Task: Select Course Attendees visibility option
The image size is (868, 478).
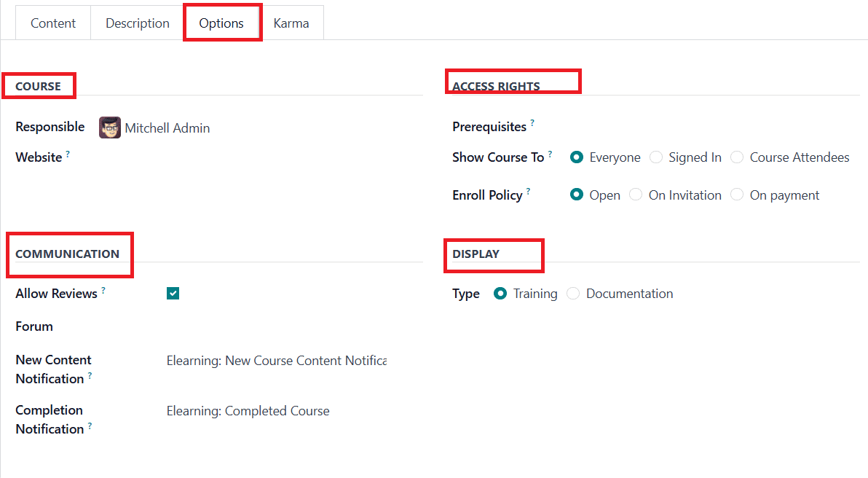Action: [737, 157]
